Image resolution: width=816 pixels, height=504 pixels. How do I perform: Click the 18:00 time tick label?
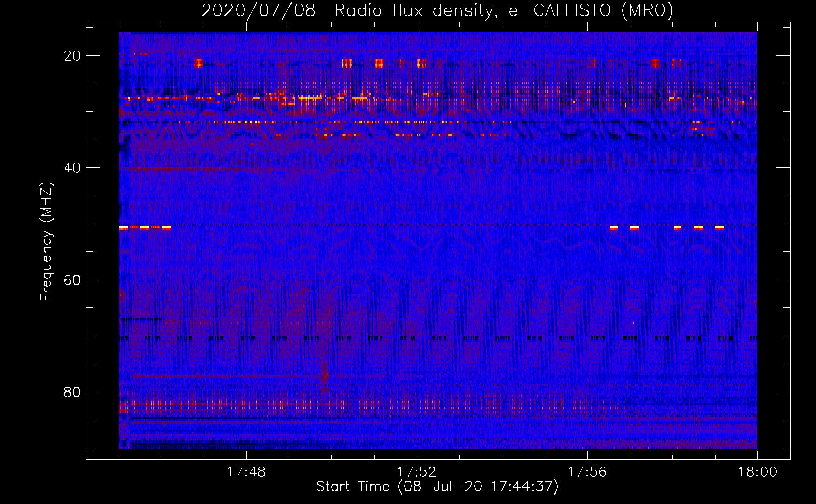(x=757, y=472)
